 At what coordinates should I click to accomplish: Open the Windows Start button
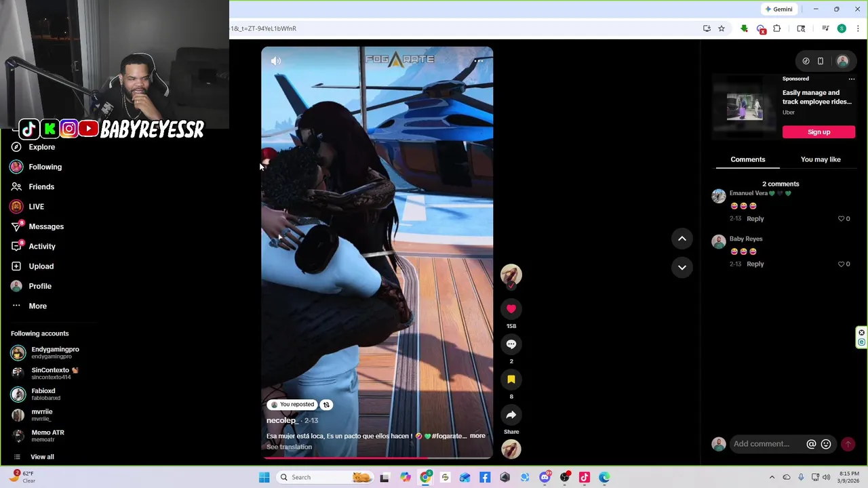point(264,477)
